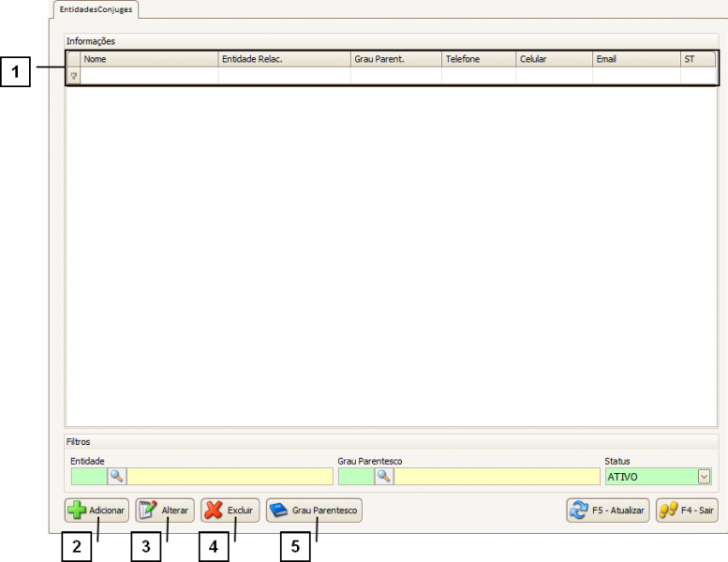728x562 pixels.
Task: Focus the yellow Grau Parentesco description field
Action: [x=497, y=477]
